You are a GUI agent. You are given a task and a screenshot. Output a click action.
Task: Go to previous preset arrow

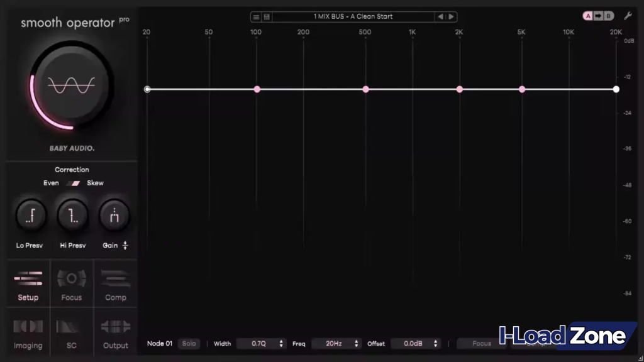click(440, 17)
